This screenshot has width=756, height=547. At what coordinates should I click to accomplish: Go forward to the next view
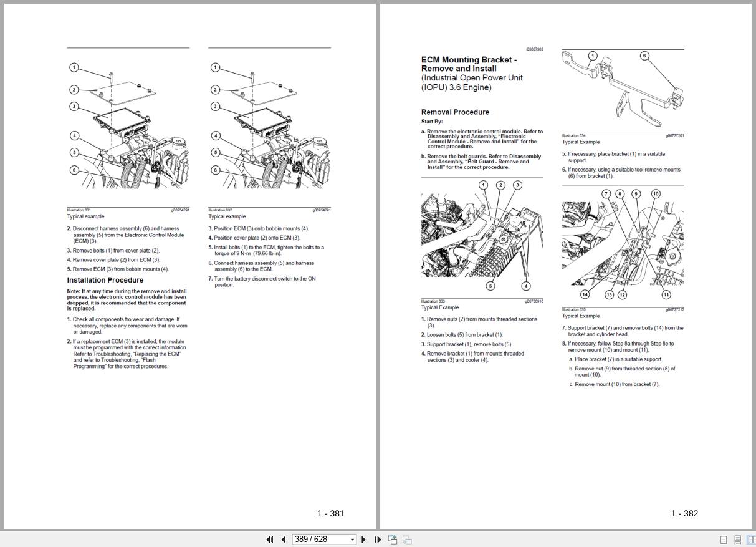(x=406, y=539)
